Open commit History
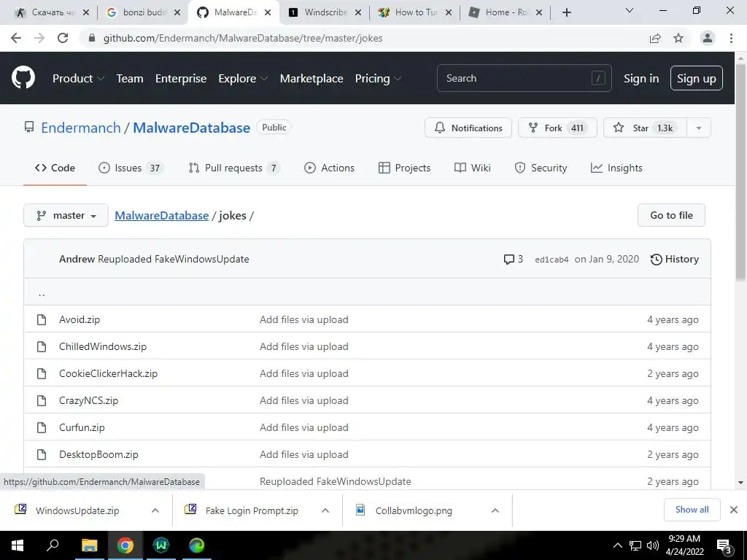Screen dimensions: 747x560 pyautogui.click(x=675, y=259)
